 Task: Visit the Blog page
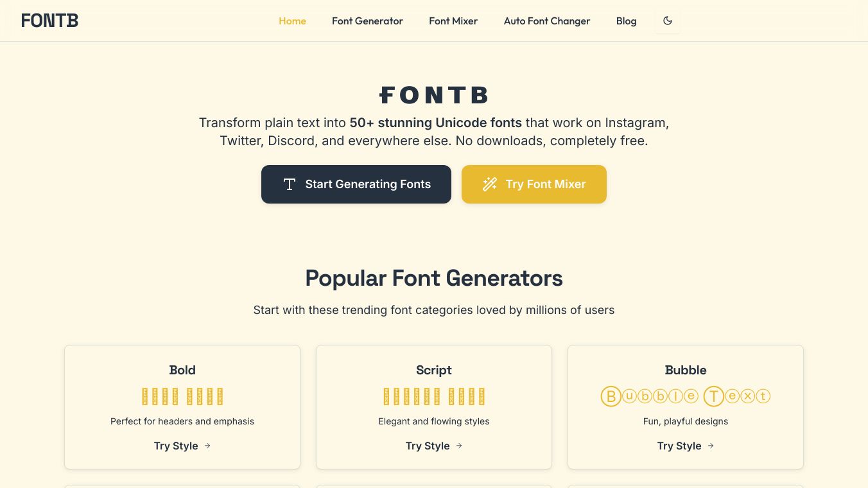click(x=626, y=21)
